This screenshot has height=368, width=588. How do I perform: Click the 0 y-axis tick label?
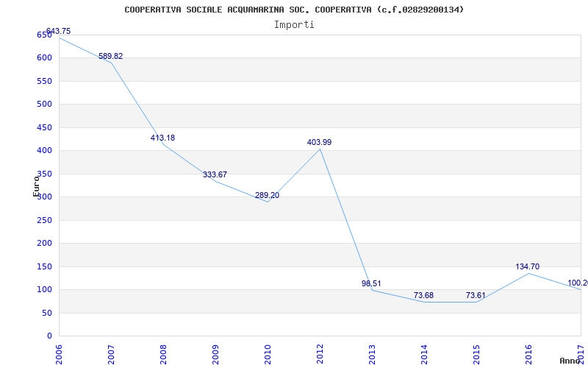coord(49,336)
